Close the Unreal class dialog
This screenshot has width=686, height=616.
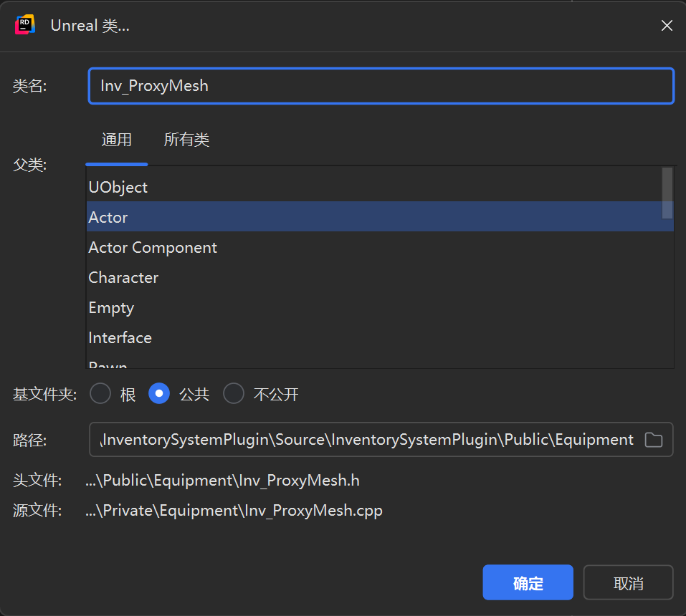click(x=667, y=26)
